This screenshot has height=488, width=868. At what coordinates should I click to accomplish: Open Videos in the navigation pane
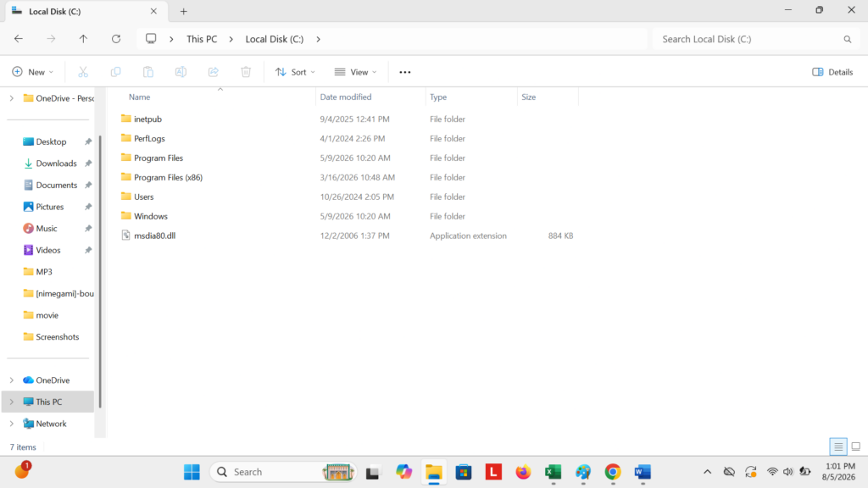click(47, 250)
